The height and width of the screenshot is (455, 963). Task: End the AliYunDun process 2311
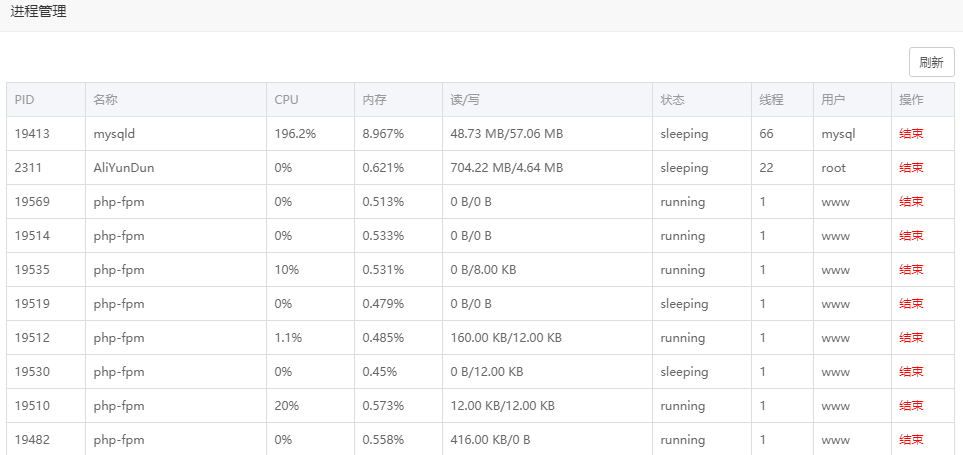[911, 168]
